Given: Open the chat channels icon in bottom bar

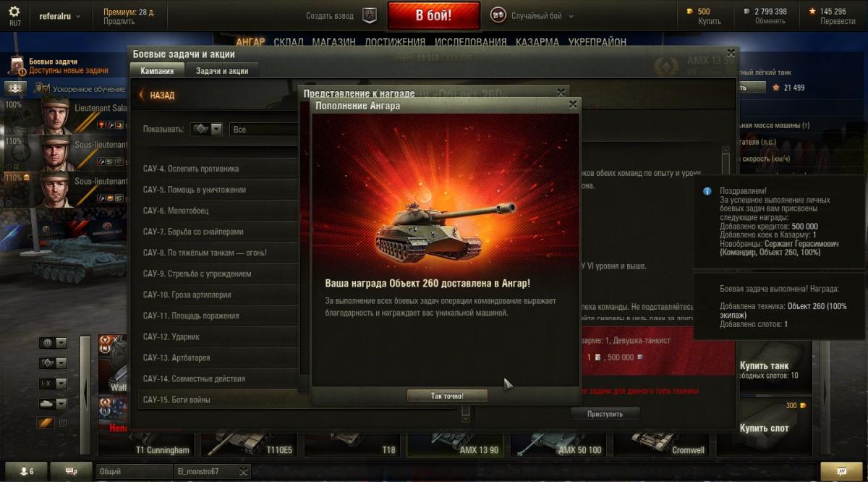Looking at the screenshot, I should pos(71,471).
